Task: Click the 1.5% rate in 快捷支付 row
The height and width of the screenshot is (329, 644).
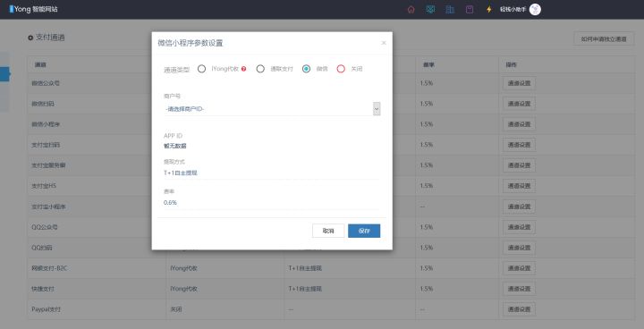Action: click(427, 289)
